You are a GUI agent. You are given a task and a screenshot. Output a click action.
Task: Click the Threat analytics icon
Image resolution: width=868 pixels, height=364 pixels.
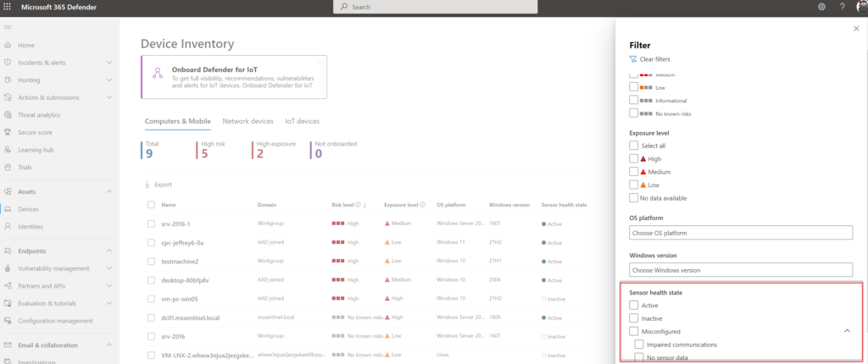(x=8, y=115)
